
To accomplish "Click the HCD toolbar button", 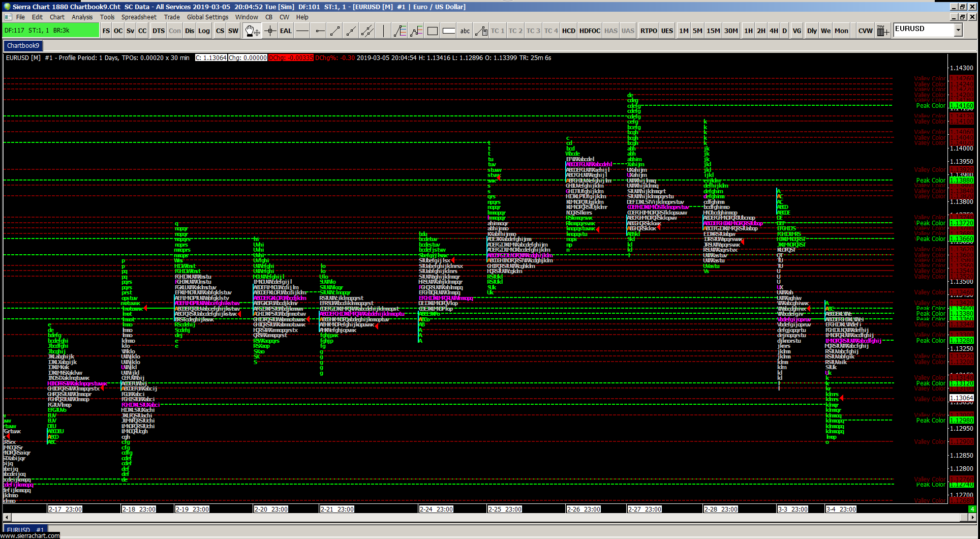I will tap(569, 31).
